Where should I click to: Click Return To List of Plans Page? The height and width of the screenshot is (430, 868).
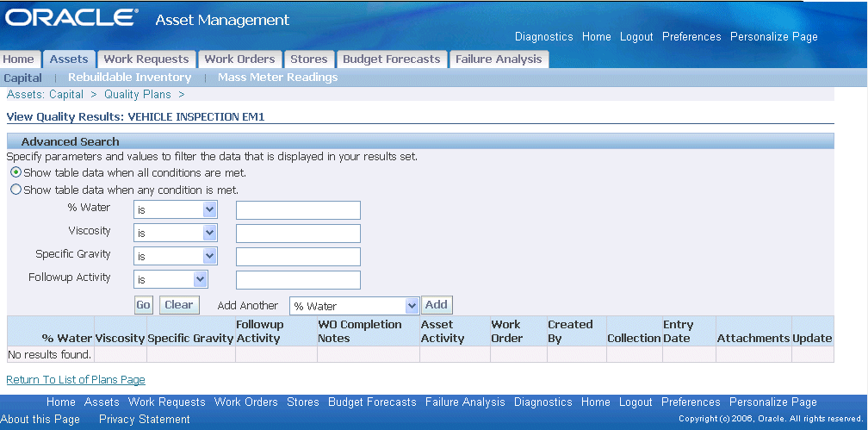click(76, 379)
